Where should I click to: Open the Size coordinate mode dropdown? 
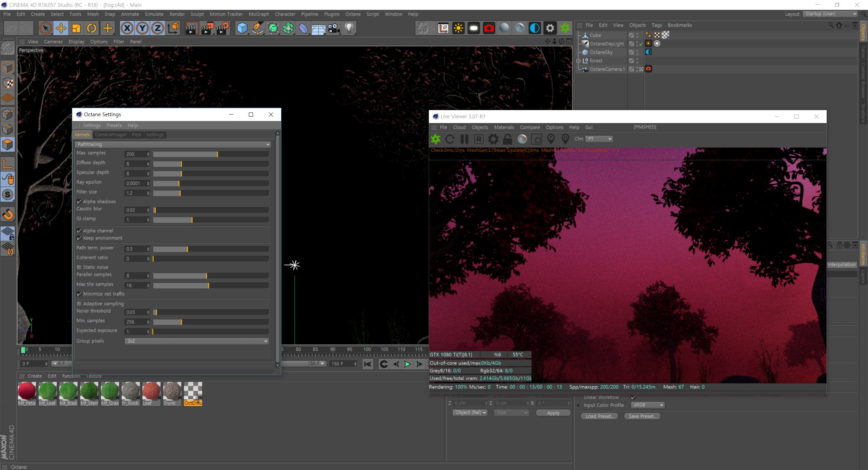(511, 413)
